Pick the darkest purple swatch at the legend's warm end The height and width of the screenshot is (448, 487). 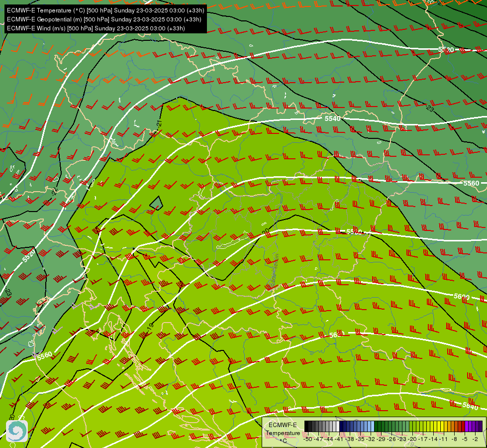click(481, 426)
